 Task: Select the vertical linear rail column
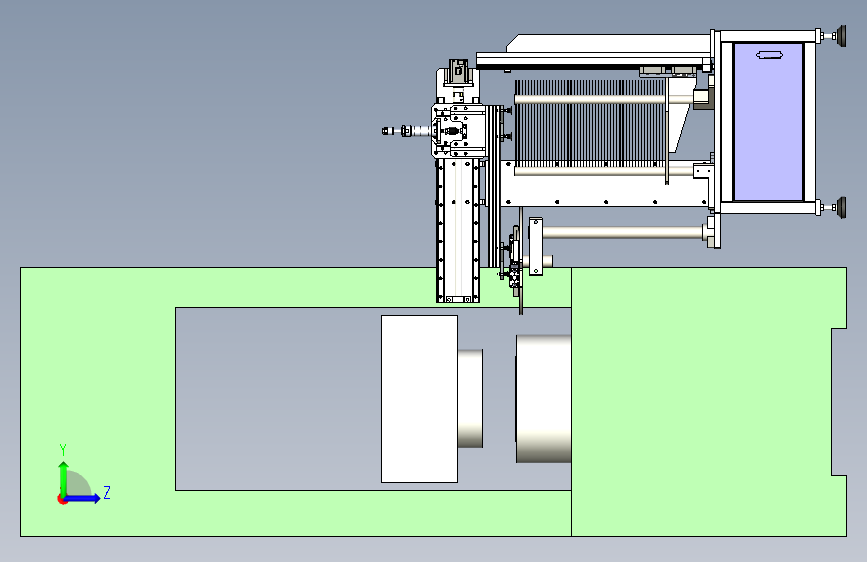(x=458, y=231)
